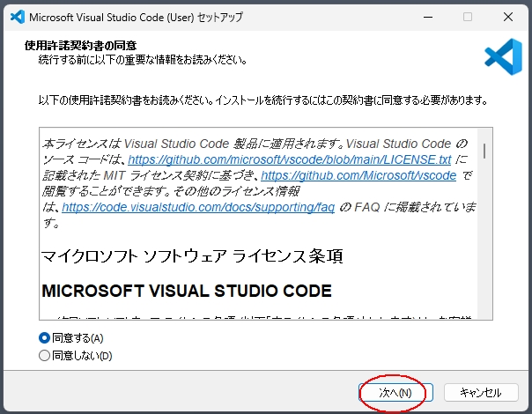Click the 使用許諾契約書の同意 page heading
532x414 pixels.
click(86, 45)
